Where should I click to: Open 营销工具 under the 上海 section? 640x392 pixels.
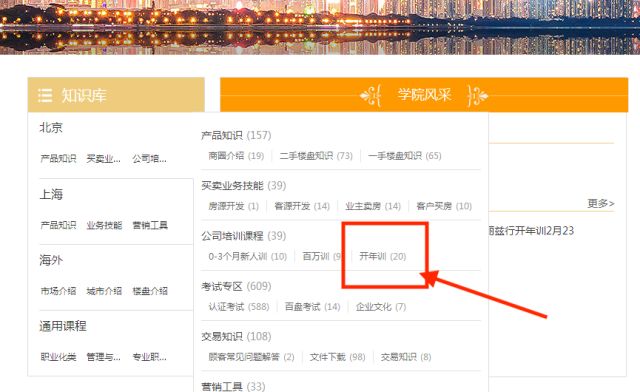click(150, 225)
